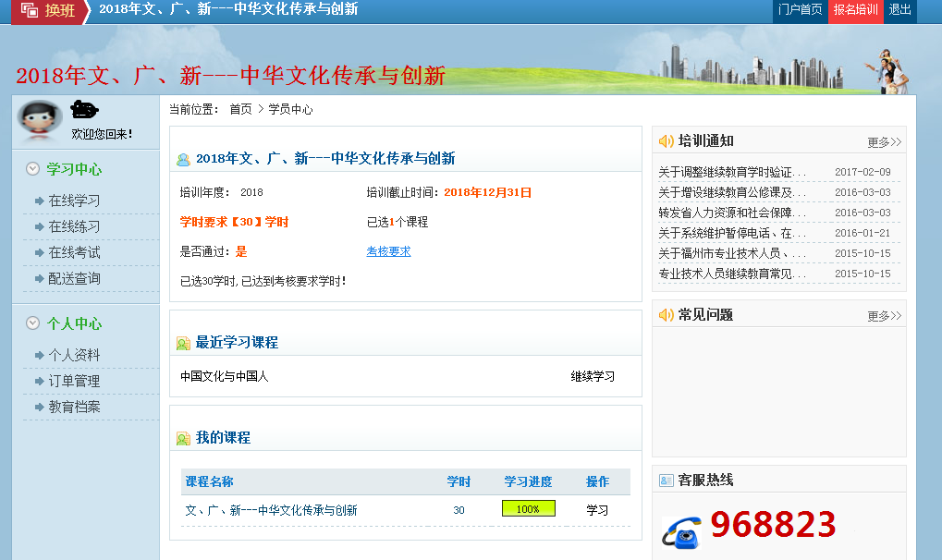Click the user icon beside the training title
The height and width of the screenshot is (560, 942).
183,159
